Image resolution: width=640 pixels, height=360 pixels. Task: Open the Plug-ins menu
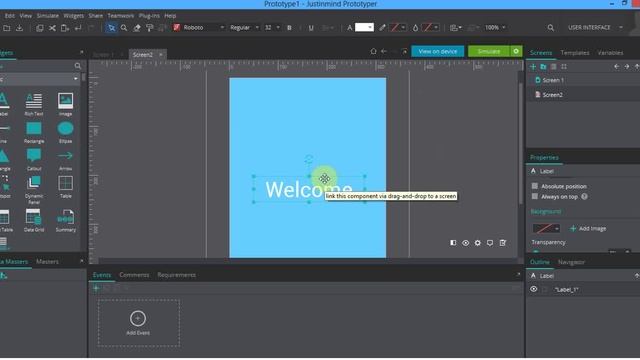coord(149,16)
